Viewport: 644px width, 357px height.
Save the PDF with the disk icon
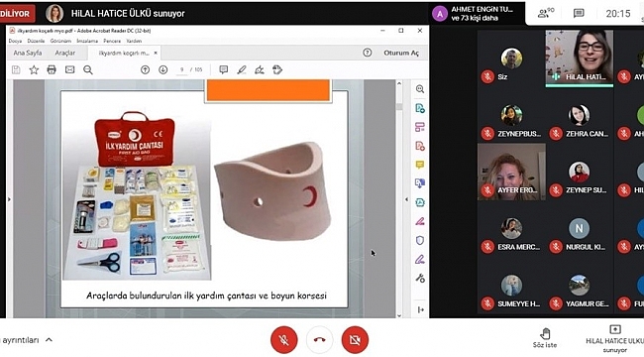click(16, 70)
